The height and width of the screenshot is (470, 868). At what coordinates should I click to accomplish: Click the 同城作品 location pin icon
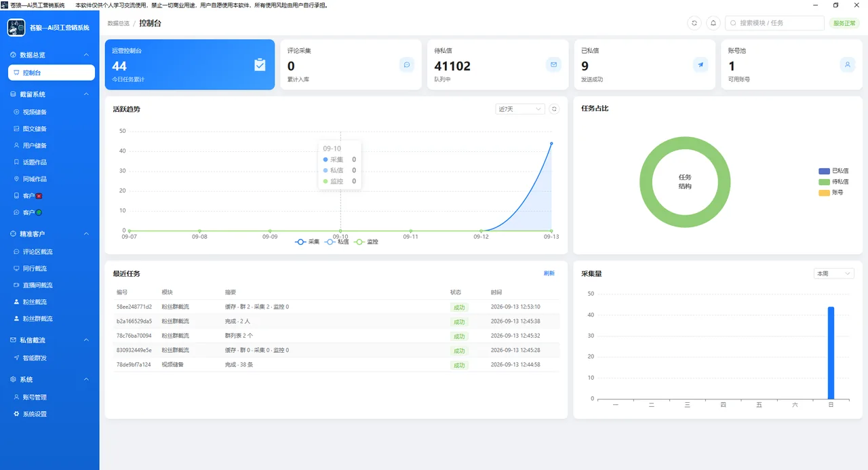coord(17,179)
